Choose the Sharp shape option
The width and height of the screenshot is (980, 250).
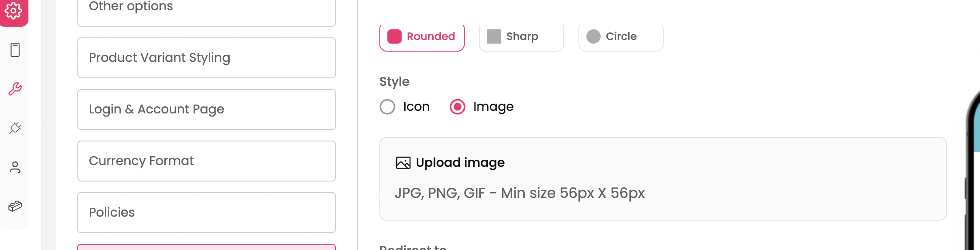point(522,36)
